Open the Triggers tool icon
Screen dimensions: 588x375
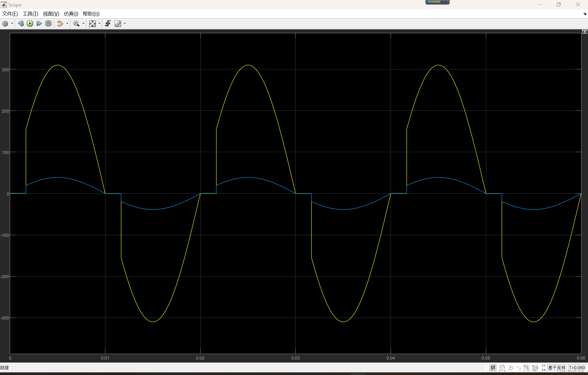pyautogui.click(x=108, y=24)
